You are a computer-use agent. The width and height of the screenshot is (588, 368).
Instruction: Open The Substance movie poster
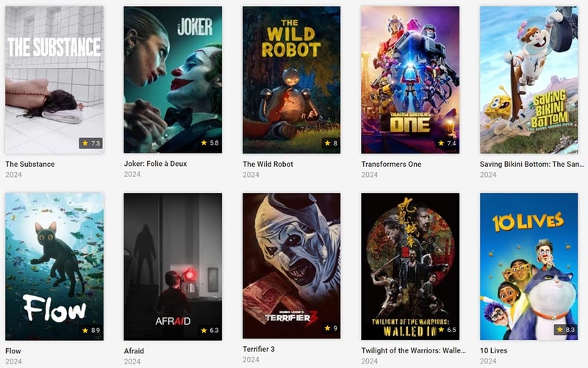(x=54, y=80)
